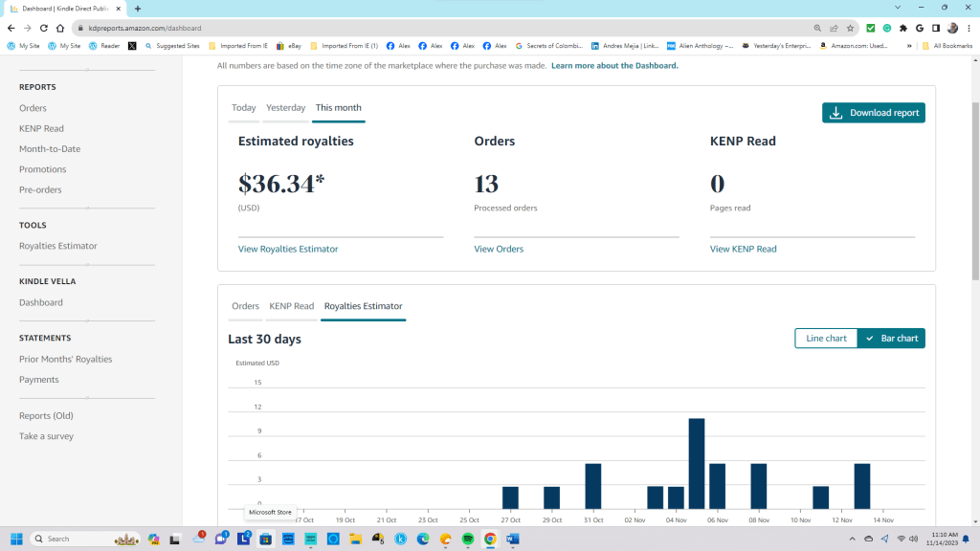Open the KENP Read chart tab

(x=291, y=306)
